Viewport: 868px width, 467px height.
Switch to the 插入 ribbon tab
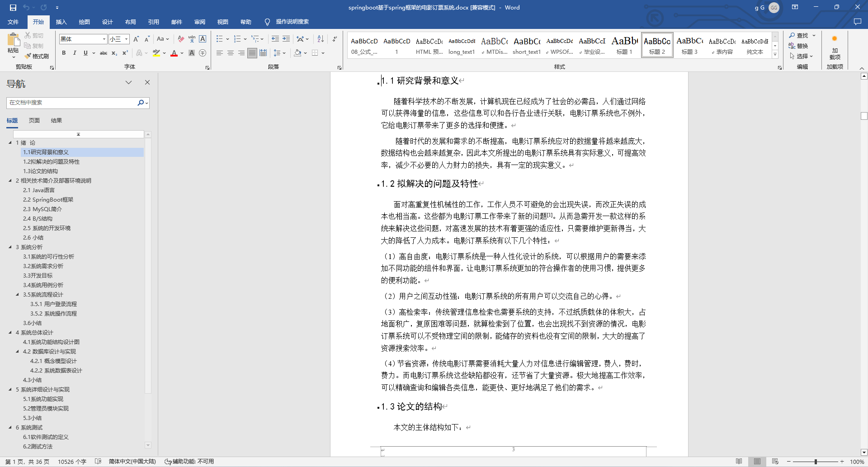click(x=61, y=22)
